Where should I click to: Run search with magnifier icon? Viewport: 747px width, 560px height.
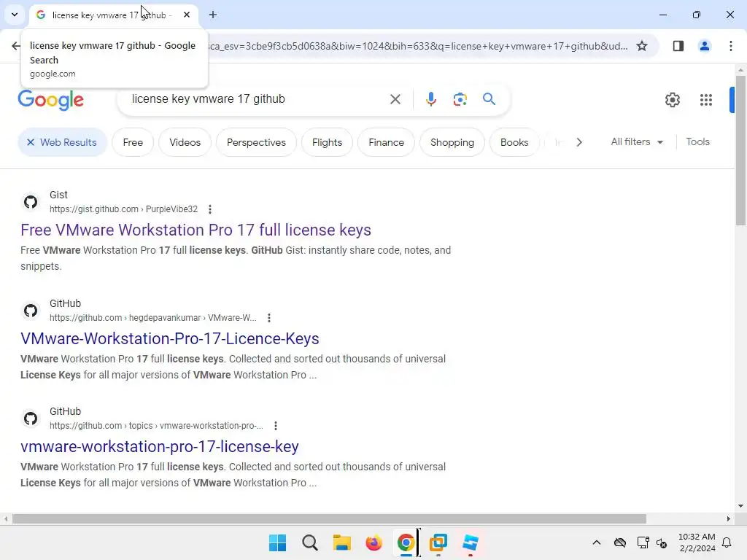coord(489,99)
